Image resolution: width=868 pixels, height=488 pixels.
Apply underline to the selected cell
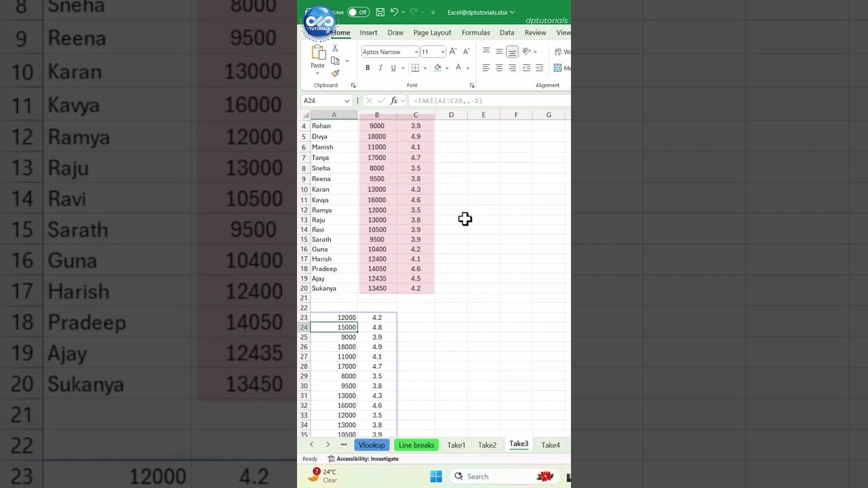coord(393,68)
